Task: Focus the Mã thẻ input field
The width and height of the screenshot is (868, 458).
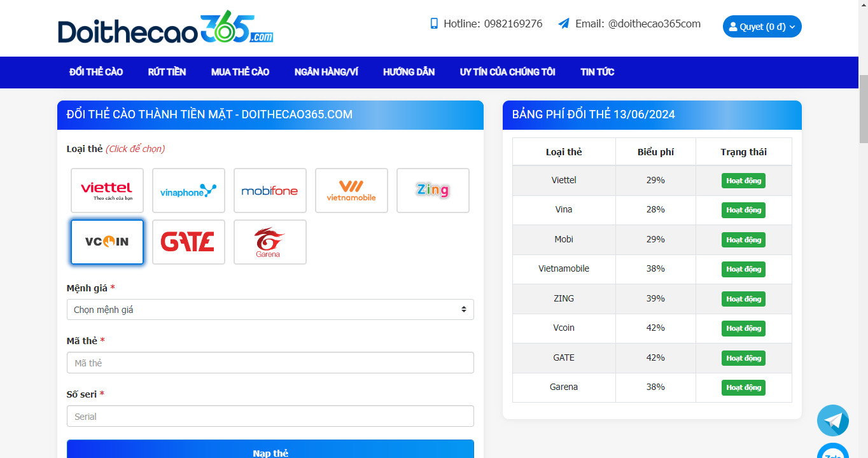Action: pos(270,363)
